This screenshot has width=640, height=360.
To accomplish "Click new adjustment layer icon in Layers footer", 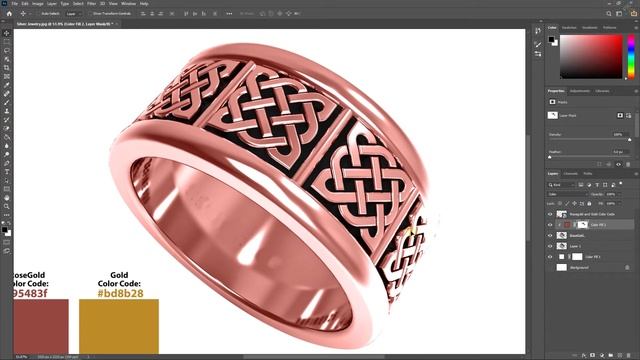I will [602, 356].
